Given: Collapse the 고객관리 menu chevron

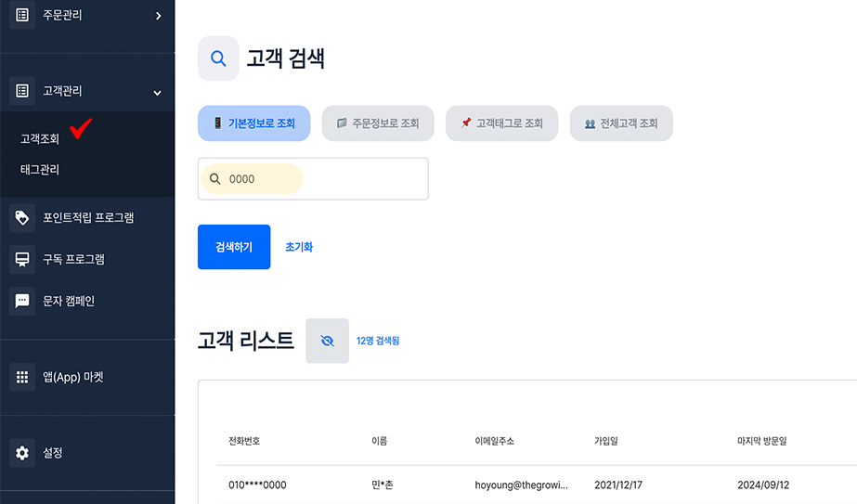Looking at the screenshot, I should 157,92.
